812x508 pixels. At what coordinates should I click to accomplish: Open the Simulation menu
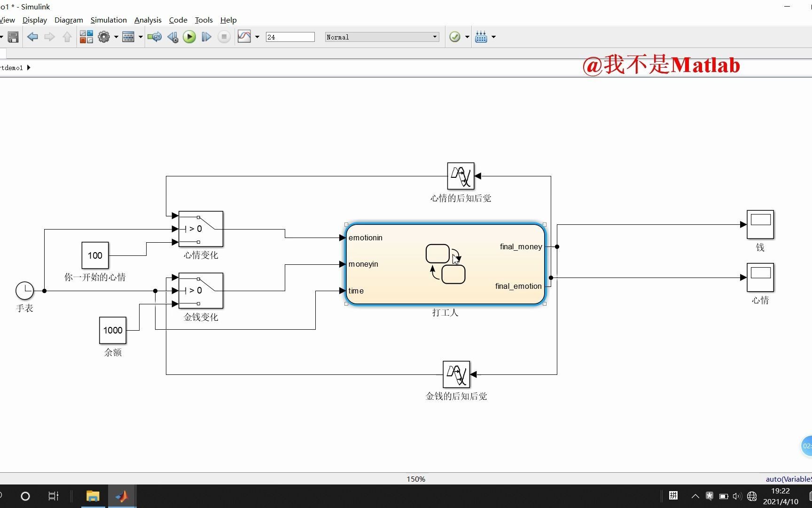point(109,20)
